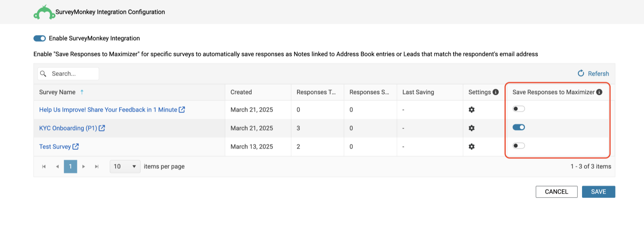This screenshot has height=225, width=644.
Task: Go to last page arrow in pager
Action: coord(97,166)
